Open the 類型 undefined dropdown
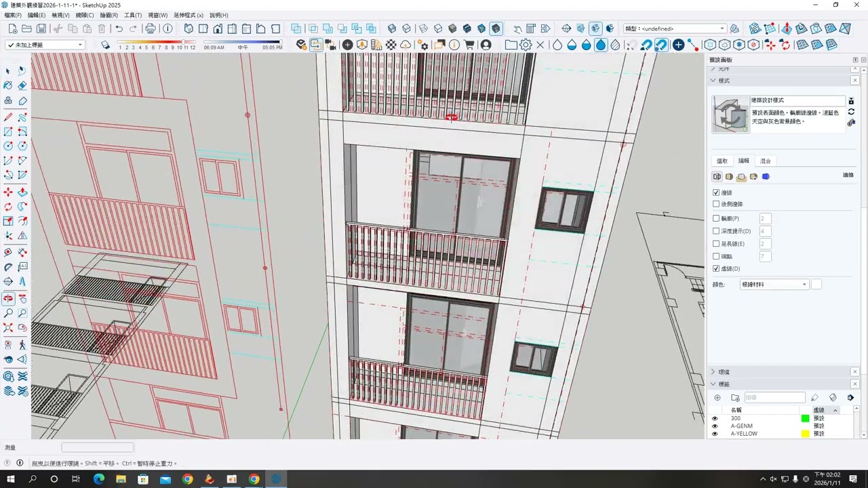 (675, 28)
